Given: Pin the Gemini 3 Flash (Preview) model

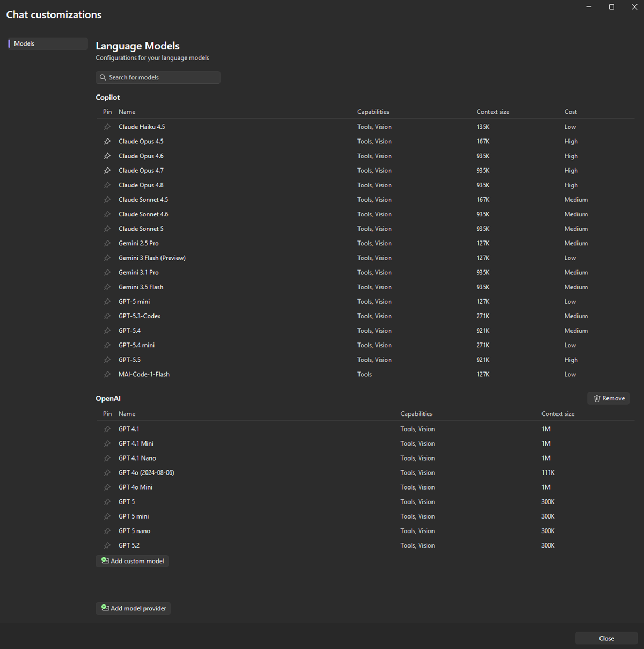Looking at the screenshot, I should coord(107,258).
